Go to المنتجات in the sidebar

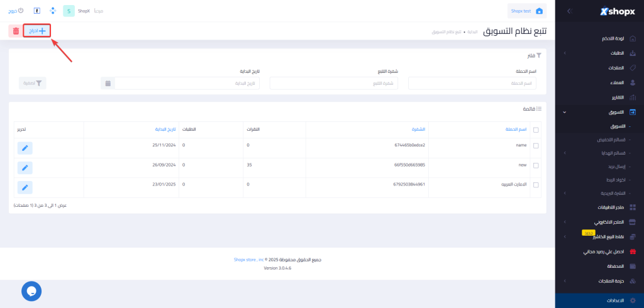[612, 68]
